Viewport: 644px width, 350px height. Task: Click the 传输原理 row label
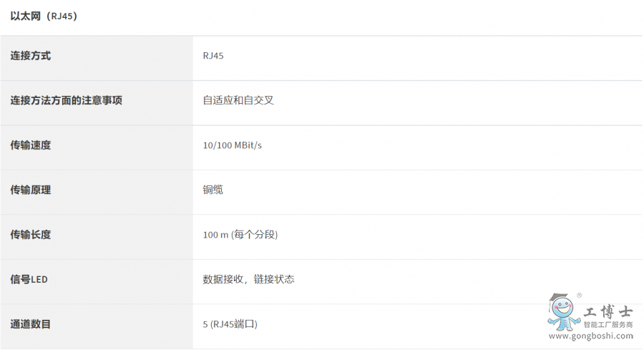coord(30,190)
